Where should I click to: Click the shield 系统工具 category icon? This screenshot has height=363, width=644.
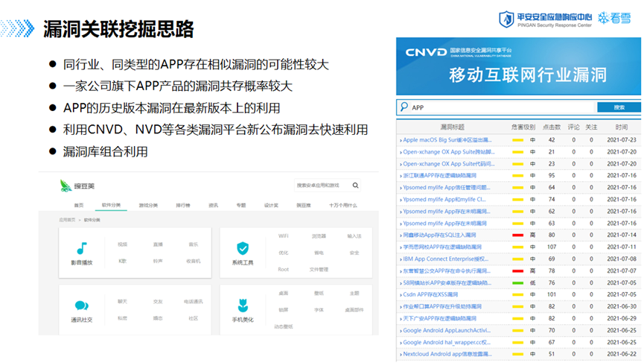pyautogui.click(x=243, y=248)
